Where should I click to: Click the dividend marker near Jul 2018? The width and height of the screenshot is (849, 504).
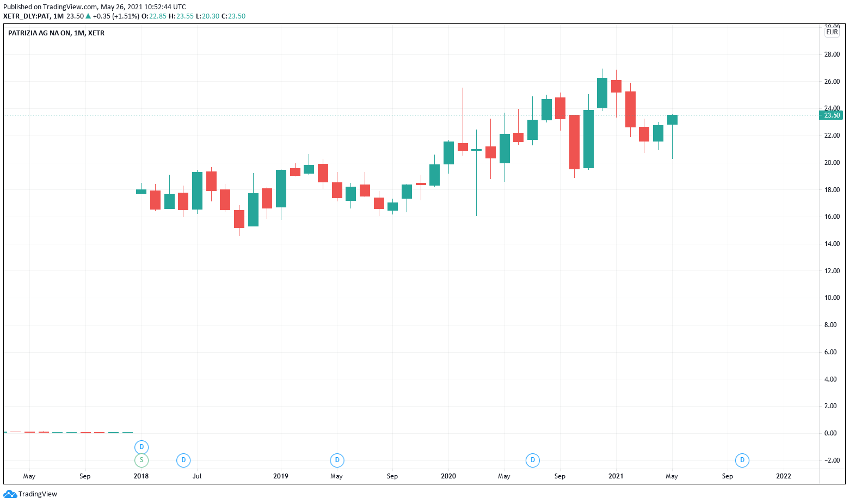(x=183, y=460)
